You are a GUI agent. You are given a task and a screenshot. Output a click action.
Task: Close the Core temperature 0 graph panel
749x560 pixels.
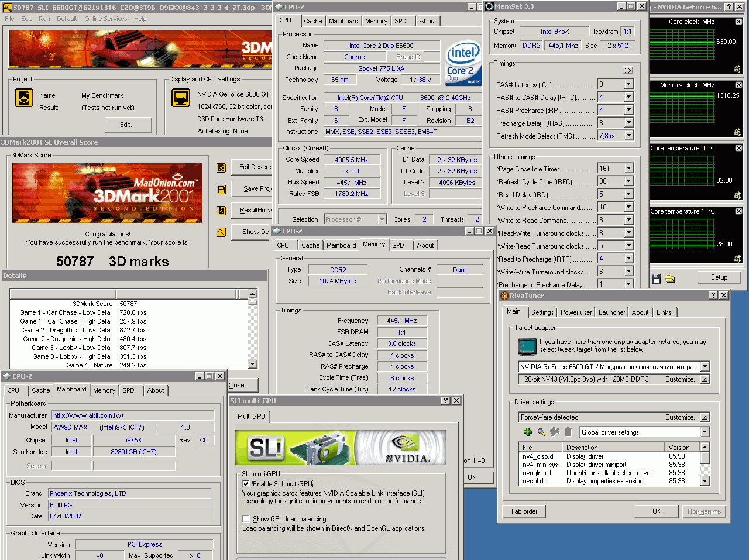(x=738, y=148)
